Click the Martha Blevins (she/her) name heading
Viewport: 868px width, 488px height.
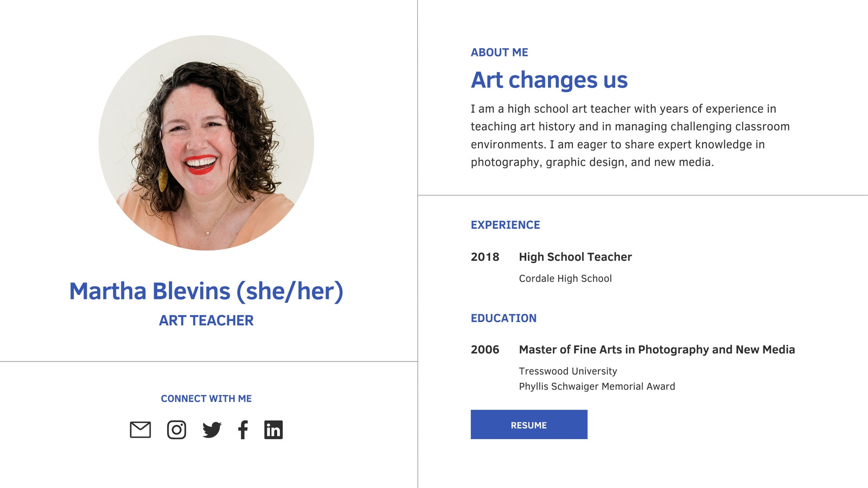click(x=206, y=291)
